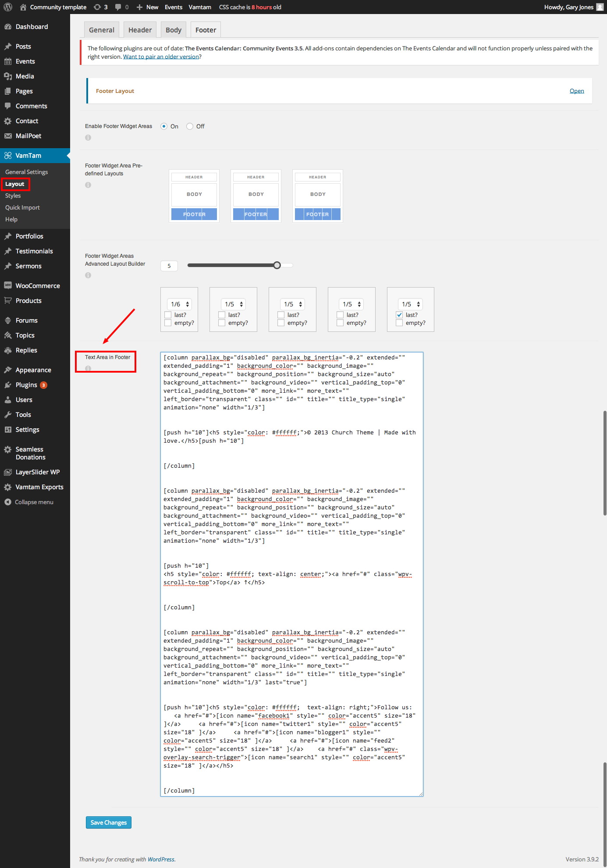Click the Pages icon in sidebar
The image size is (607, 868).
pyautogui.click(x=8, y=91)
